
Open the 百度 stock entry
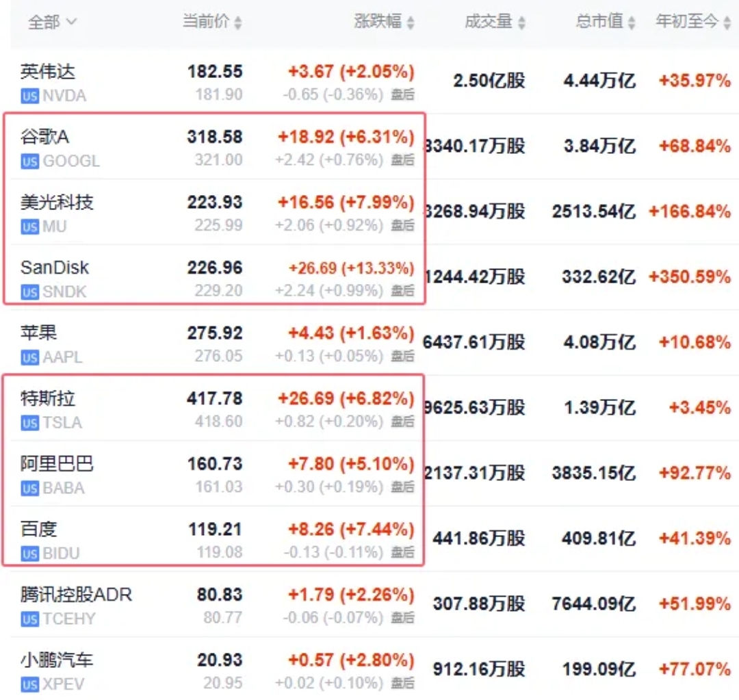[39, 529]
